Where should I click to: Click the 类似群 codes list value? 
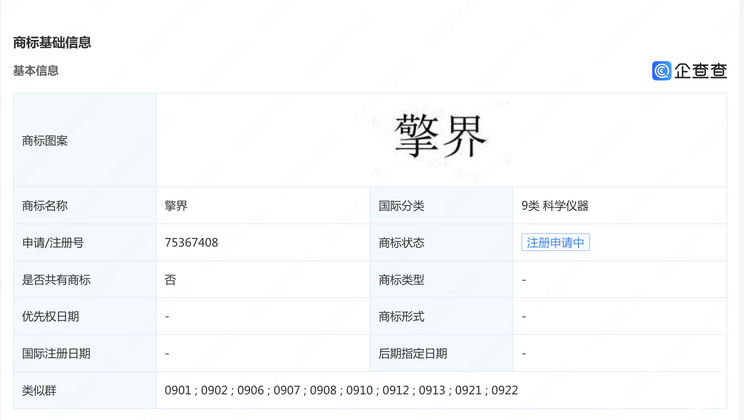[x=341, y=390]
